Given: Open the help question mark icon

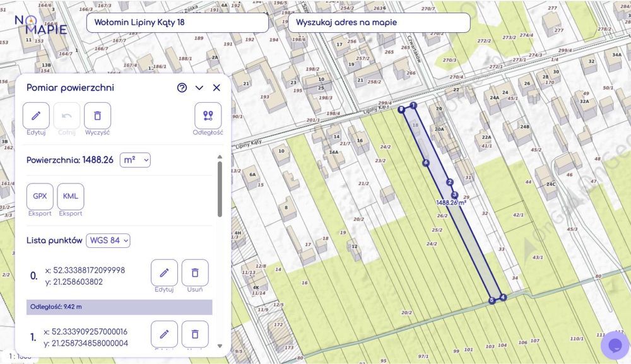Looking at the screenshot, I should coord(182,88).
